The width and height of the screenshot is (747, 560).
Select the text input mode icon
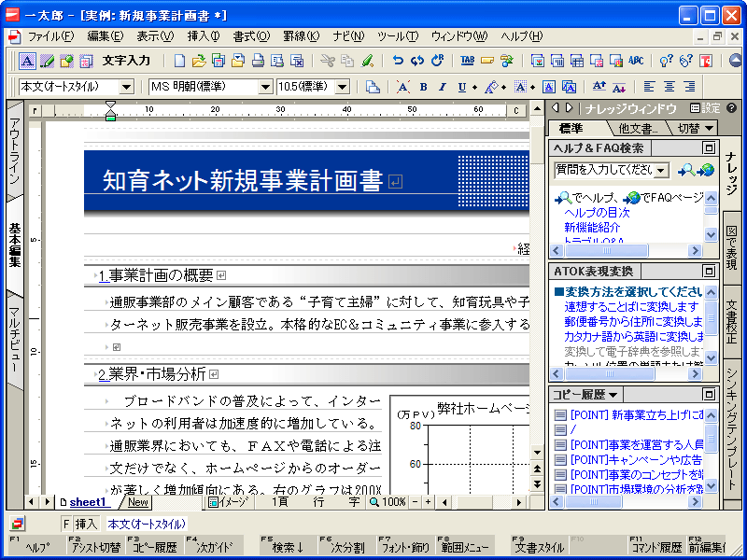click(x=27, y=61)
